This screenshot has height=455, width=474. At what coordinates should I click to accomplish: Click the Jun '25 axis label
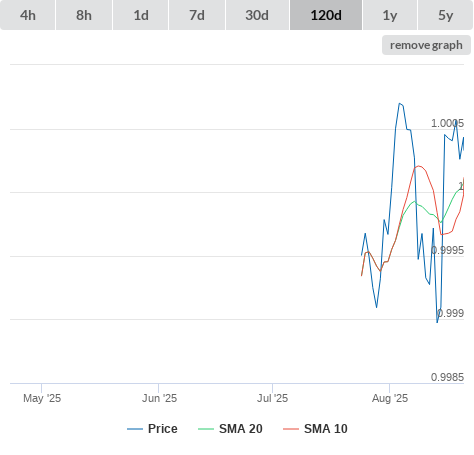(x=159, y=398)
